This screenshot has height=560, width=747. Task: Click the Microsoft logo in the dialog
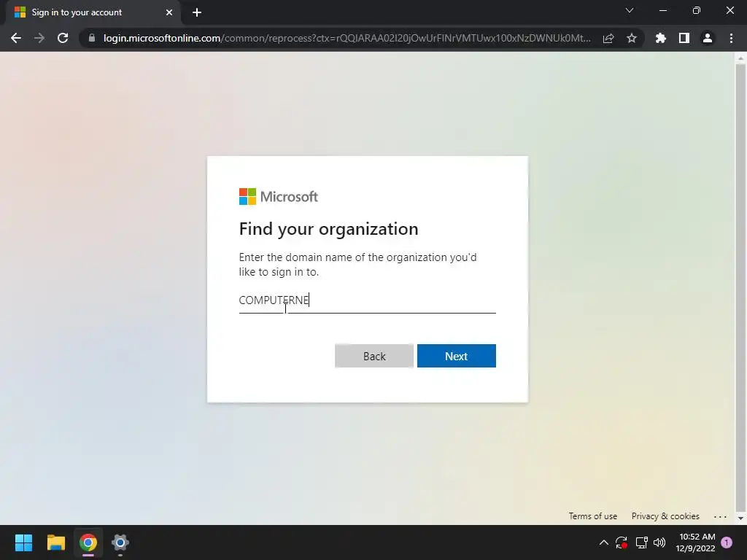[278, 197]
